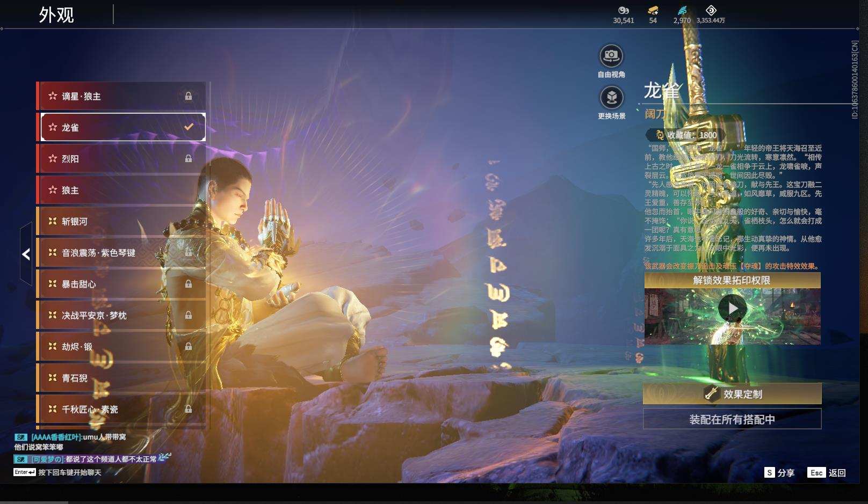The height and width of the screenshot is (504, 868).
Task: Click the lock icon on 千秋匠心·素瓷
Action: pyautogui.click(x=189, y=409)
